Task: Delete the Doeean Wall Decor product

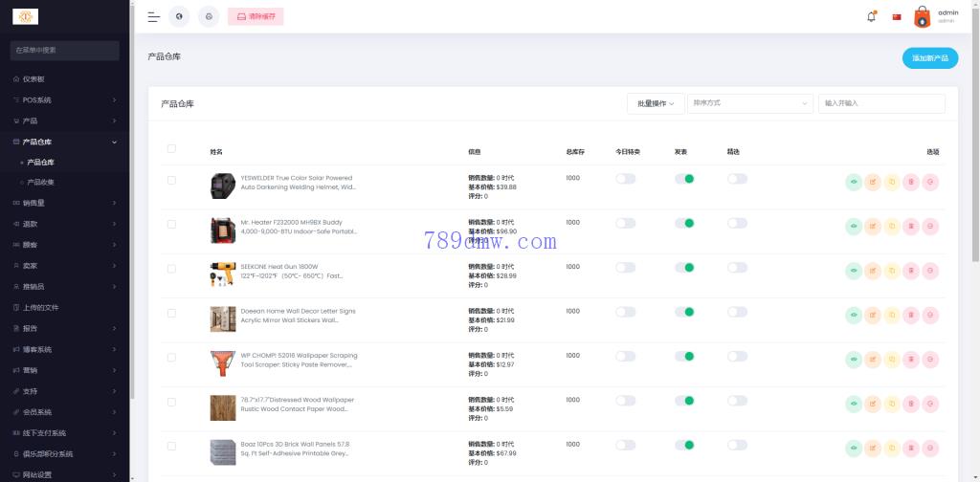Action: pyautogui.click(x=910, y=315)
